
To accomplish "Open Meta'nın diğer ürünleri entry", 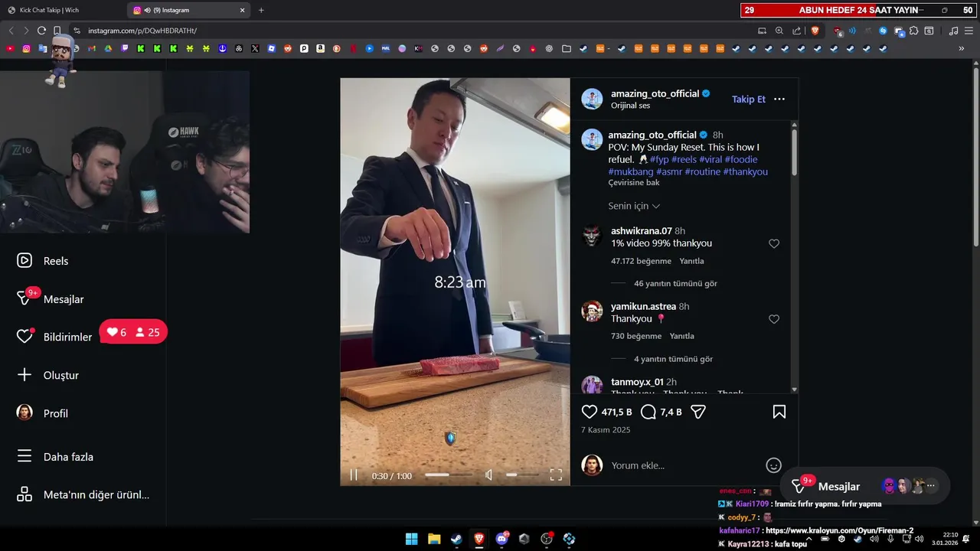I will [83, 494].
